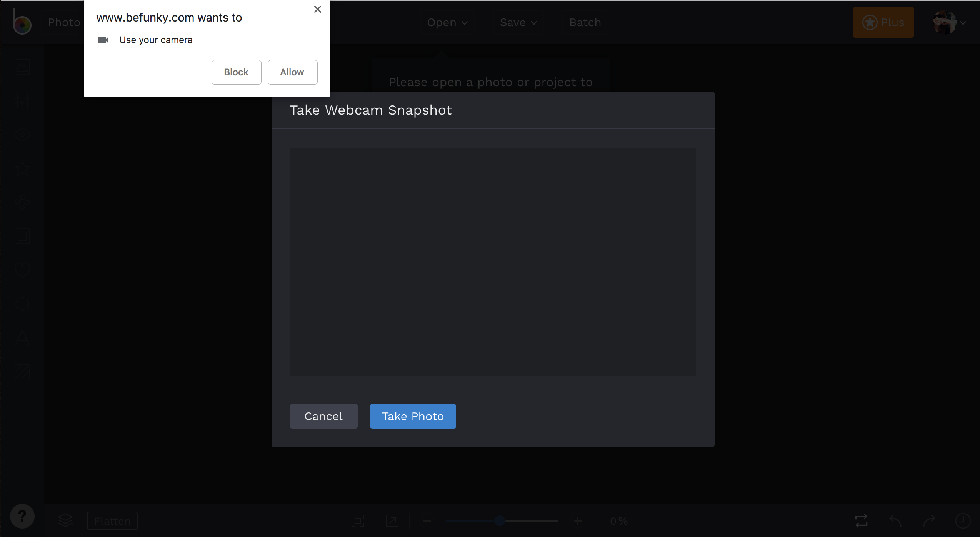This screenshot has height=537, width=980.
Task: Click the fit to screen icon
Action: [x=358, y=521]
